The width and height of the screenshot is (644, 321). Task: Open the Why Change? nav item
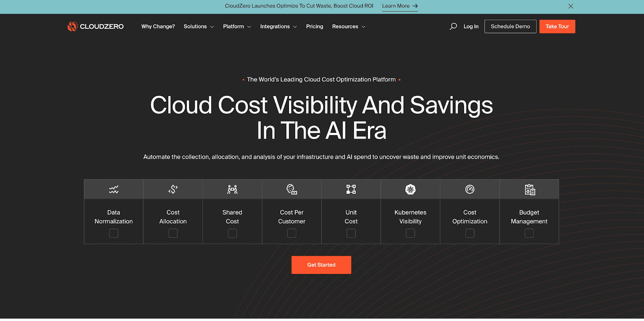158,27
